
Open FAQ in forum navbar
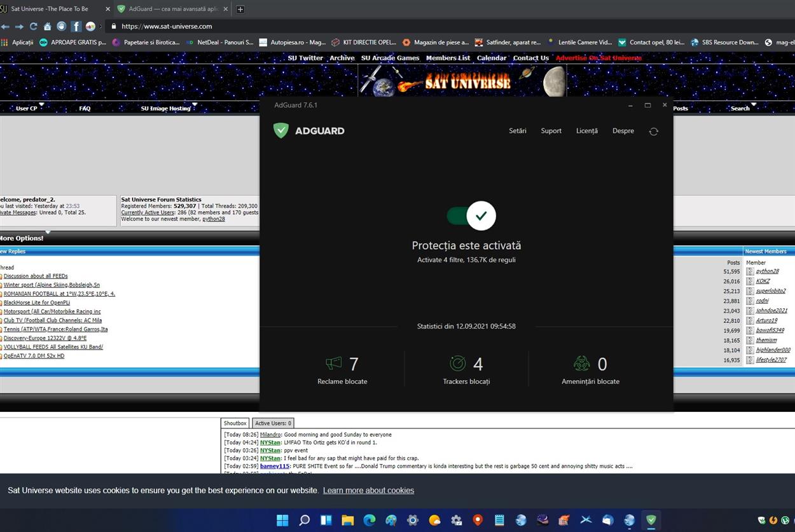[85, 109]
